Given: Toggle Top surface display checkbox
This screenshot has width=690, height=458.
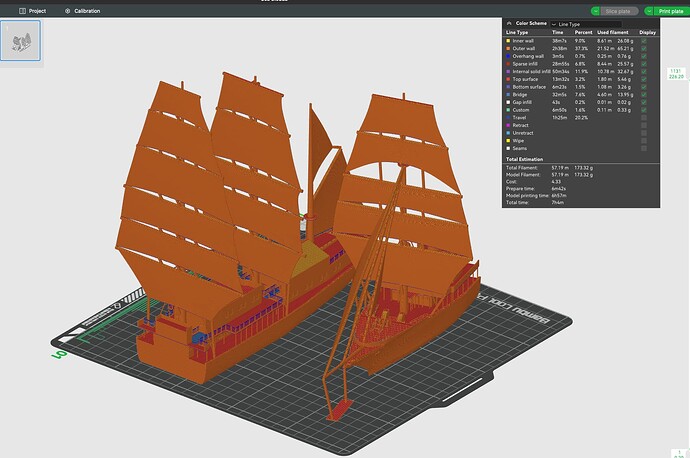Looking at the screenshot, I should pyautogui.click(x=644, y=79).
